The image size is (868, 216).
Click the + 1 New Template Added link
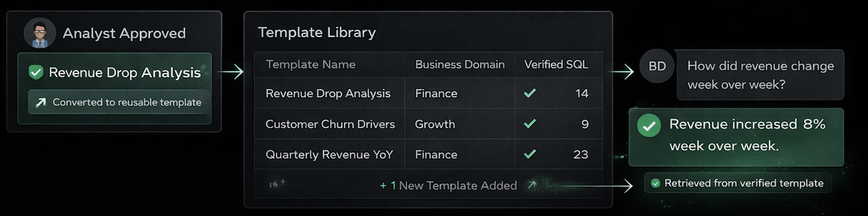[x=449, y=186]
